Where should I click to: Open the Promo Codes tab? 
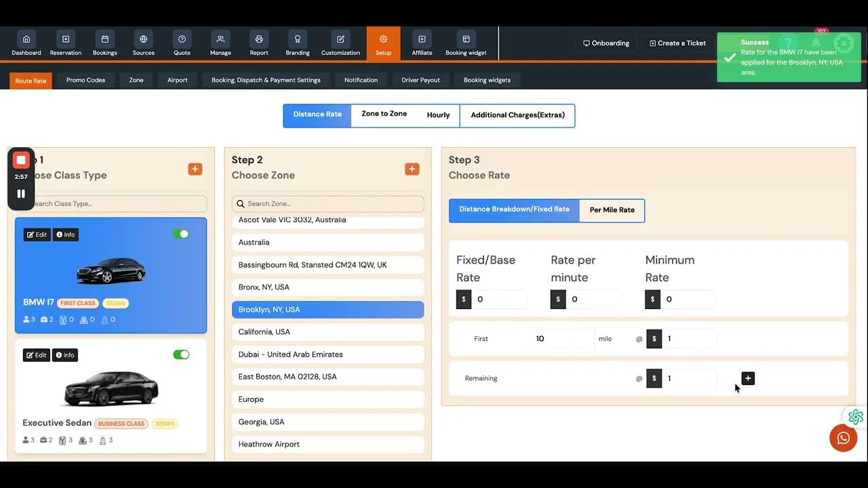(x=85, y=80)
